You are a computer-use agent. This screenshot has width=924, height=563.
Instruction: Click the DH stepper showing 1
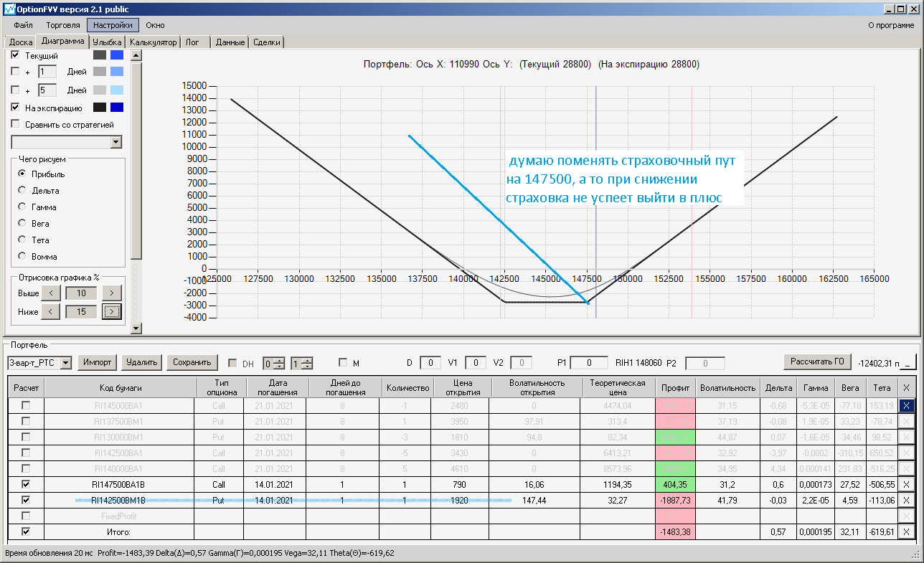[301, 364]
